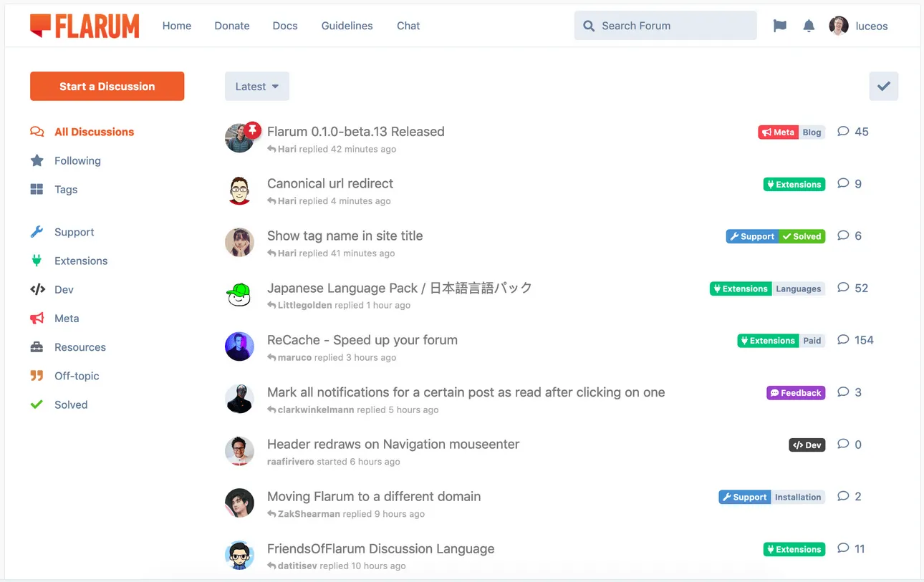Click the Tags grid icon
Screen dimensions: 924x582
point(37,189)
